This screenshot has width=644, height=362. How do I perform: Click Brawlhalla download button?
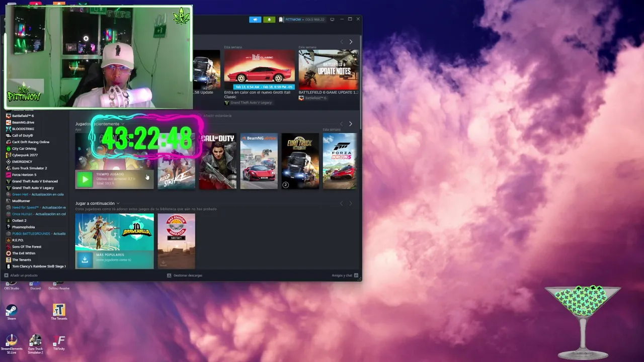pos(85,259)
